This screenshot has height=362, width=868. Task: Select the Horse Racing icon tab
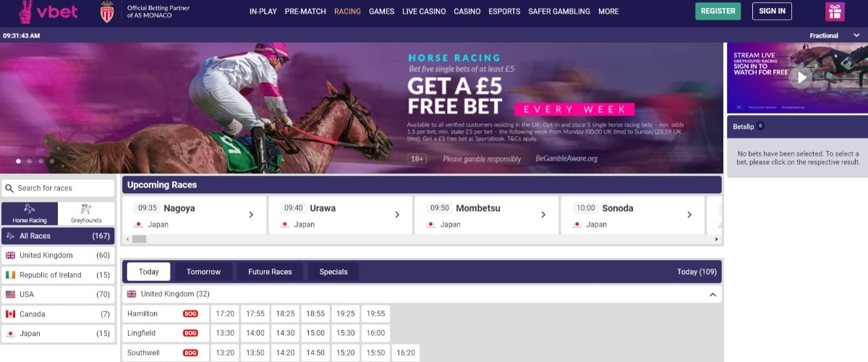[x=30, y=214]
